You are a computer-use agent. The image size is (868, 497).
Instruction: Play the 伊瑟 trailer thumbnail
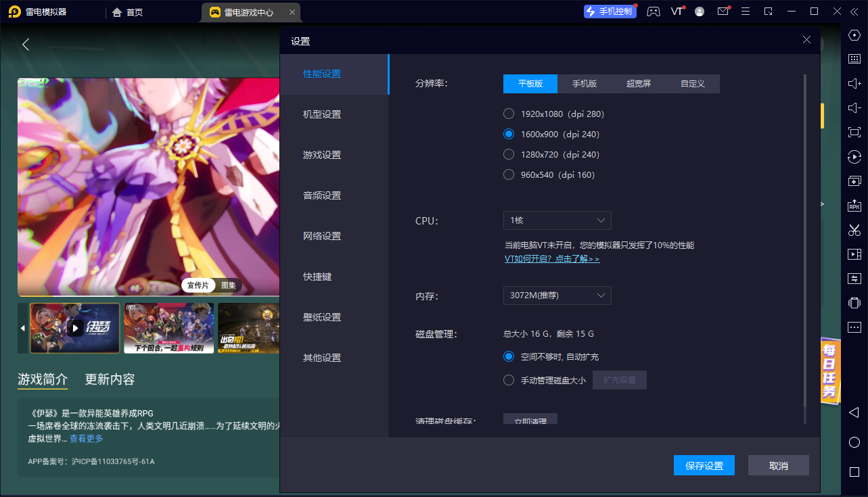coord(75,328)
